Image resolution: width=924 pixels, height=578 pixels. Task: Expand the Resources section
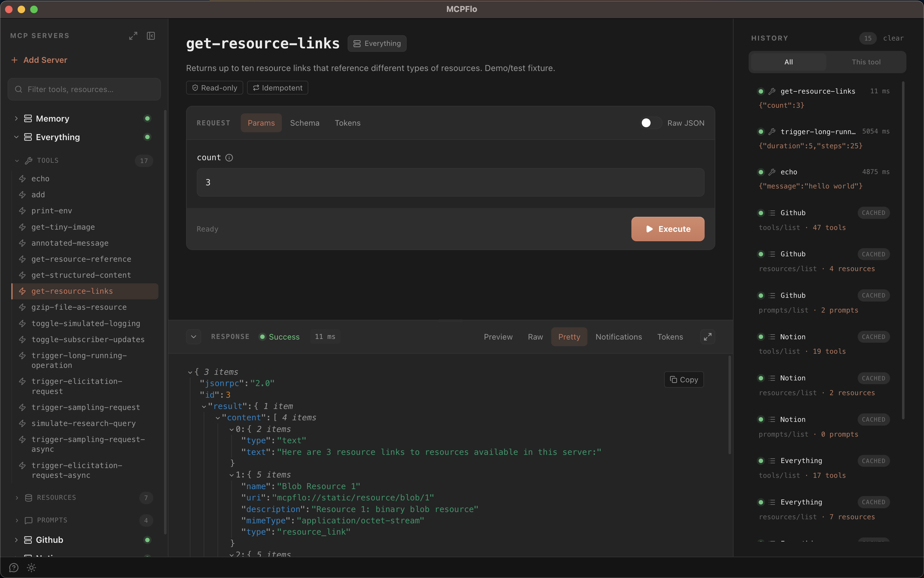point(17,497)
